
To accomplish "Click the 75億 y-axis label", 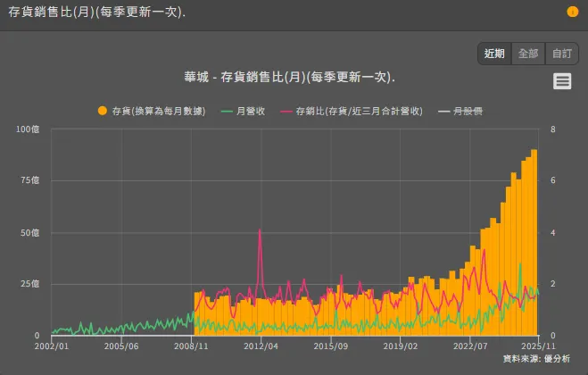I will [x=29, y=180].
